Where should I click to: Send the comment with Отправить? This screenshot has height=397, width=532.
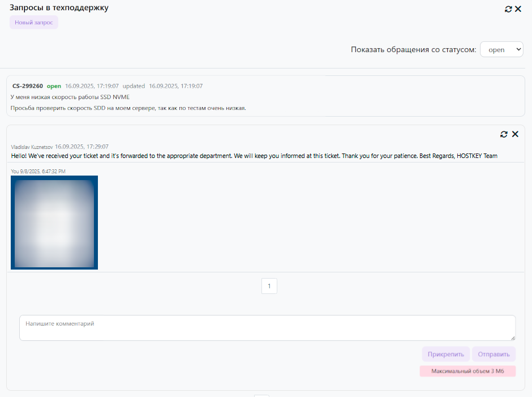[x=494, y=355]
